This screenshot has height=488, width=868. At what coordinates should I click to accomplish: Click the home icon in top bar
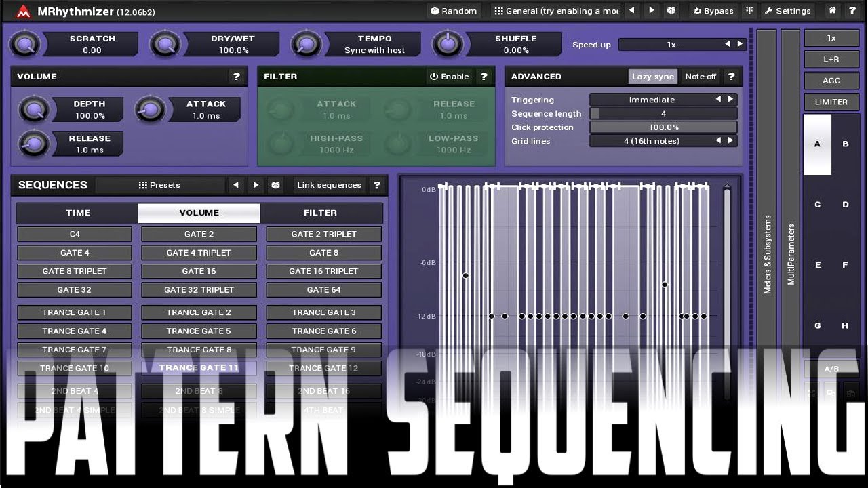(833, 11)
